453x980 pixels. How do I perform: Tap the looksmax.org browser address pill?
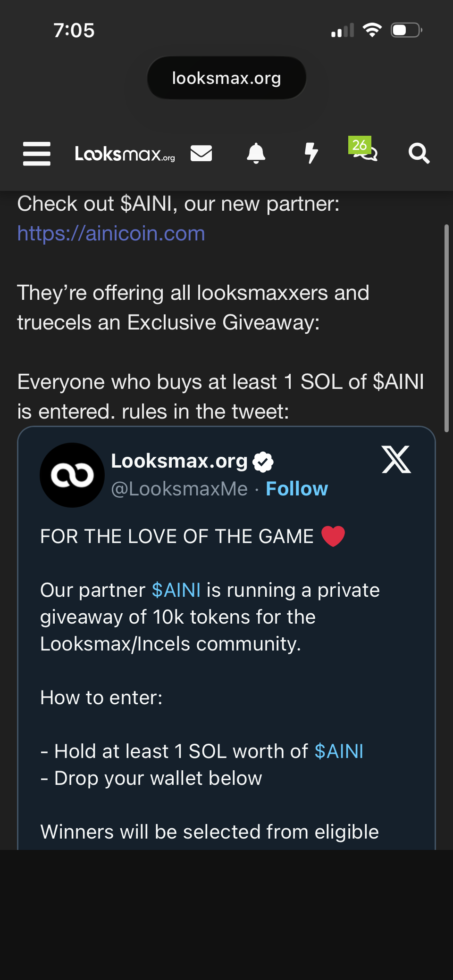click(x=226, y=78)
